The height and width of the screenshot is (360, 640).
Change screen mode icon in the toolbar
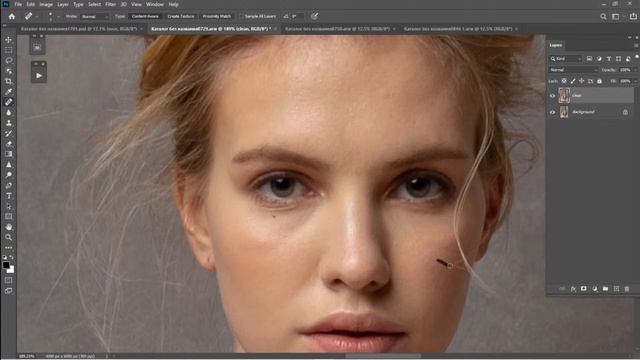(9, 291)
